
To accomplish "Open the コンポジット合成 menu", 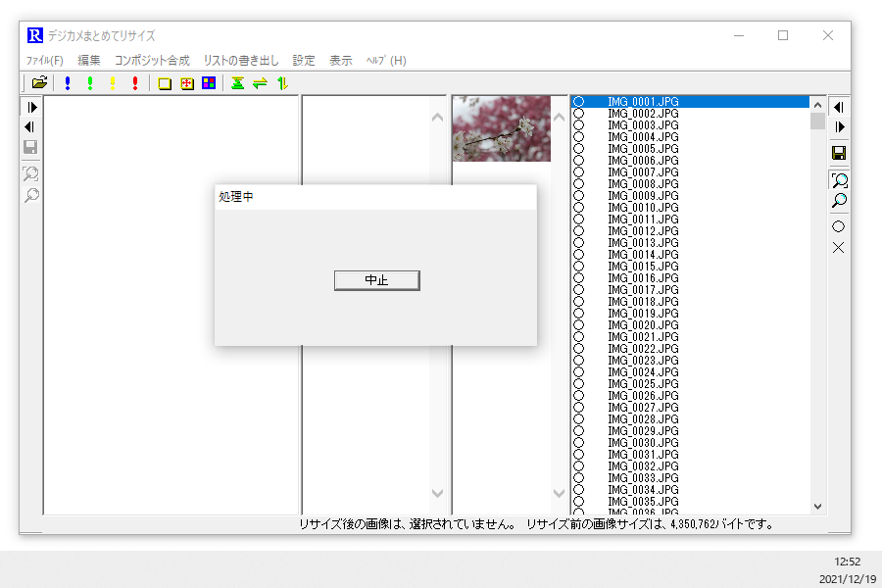I will pos(152,60).
